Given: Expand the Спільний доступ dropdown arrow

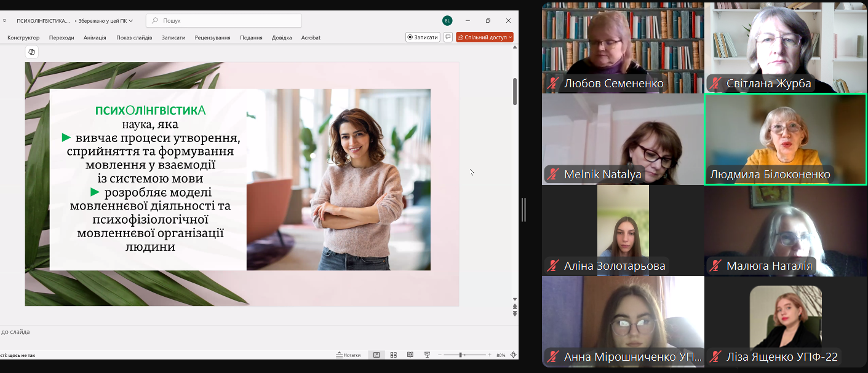Looking at the screenshot, I should click(511, 37).
